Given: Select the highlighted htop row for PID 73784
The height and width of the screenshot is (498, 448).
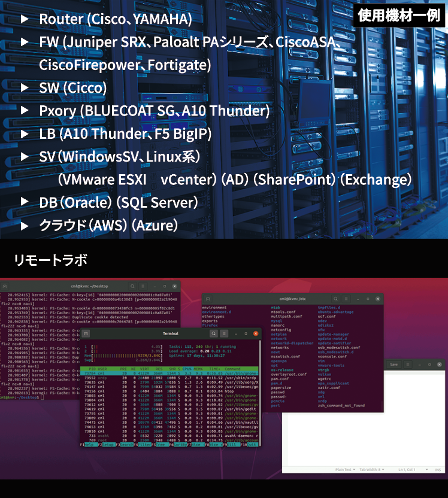Looking at the screenshot, I should click(169, 373).
